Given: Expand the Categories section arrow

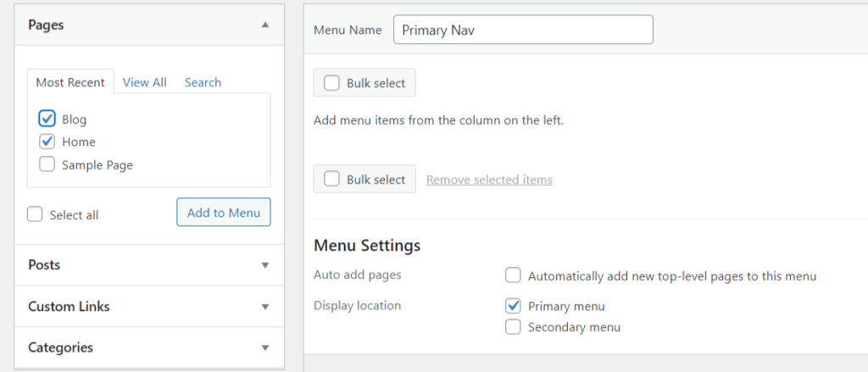Looking at the screenshot, I should 265,348.
